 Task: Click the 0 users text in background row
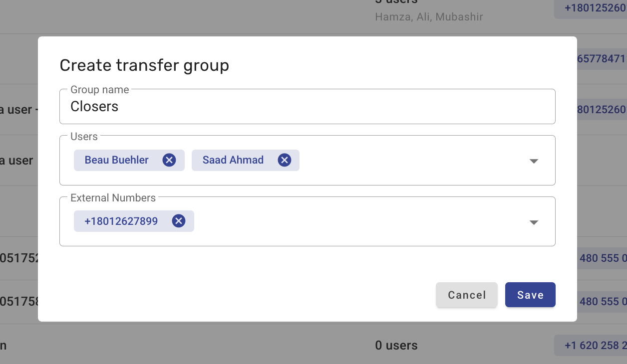click(x=396, y=345)
